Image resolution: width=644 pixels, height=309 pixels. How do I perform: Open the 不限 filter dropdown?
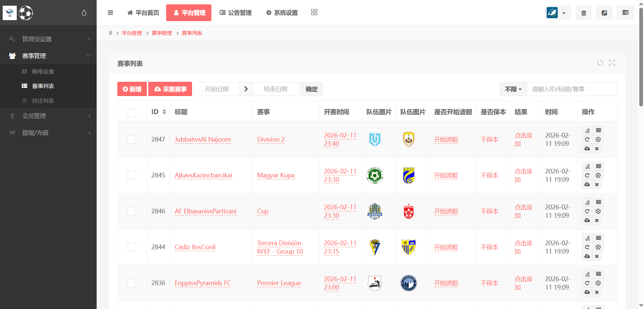pos(513,89)
